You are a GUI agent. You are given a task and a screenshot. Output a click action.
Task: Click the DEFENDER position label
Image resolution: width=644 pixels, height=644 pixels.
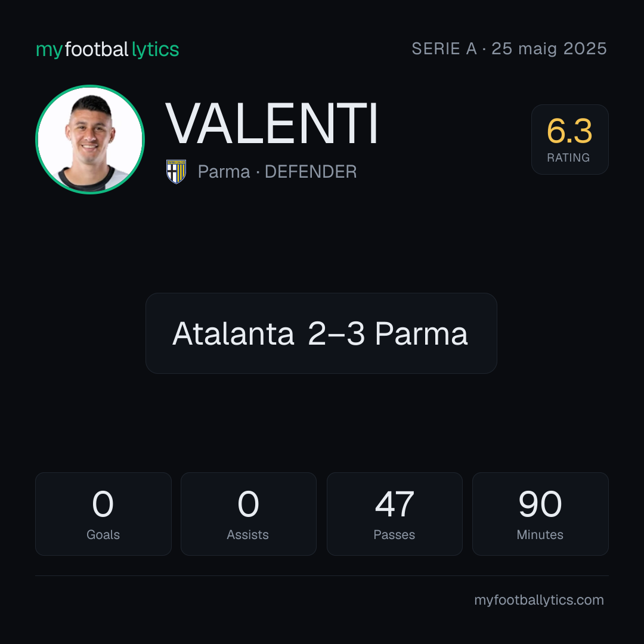coord(311,172)
